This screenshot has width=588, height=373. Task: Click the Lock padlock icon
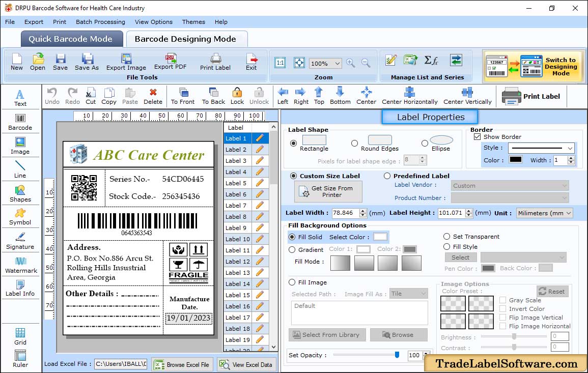pyautogui.click(x=237, y=92)
